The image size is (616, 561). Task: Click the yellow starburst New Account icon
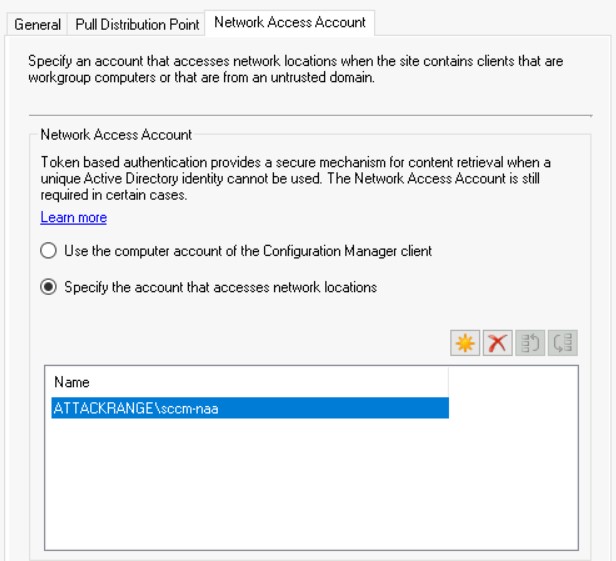(x=465, y=343)
